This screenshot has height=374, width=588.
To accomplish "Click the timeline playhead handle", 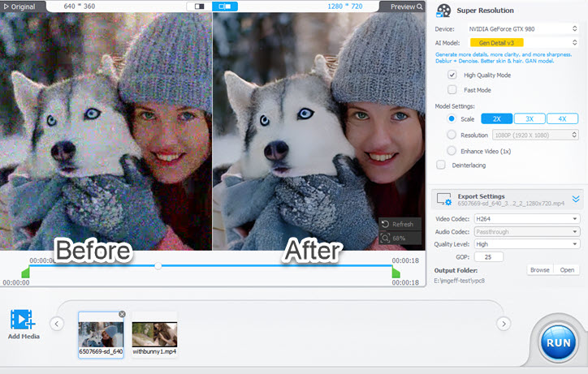I will (x=158, y=266).
